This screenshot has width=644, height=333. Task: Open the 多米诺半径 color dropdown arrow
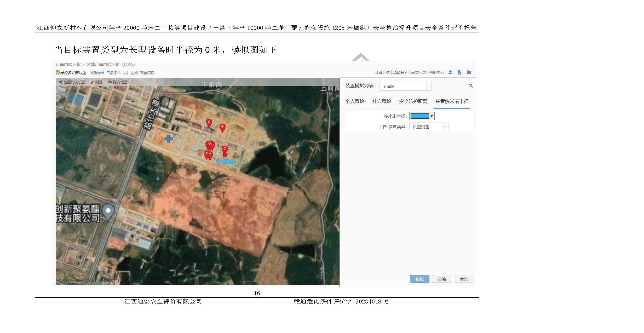click(x=432, y=116)
